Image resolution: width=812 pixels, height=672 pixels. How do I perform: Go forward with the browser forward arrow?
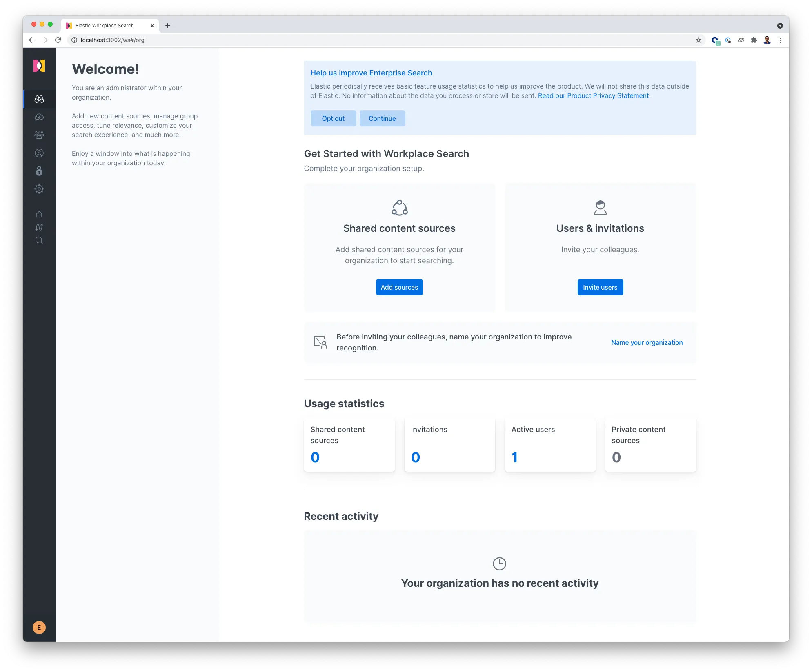click(x=45, y=40)
